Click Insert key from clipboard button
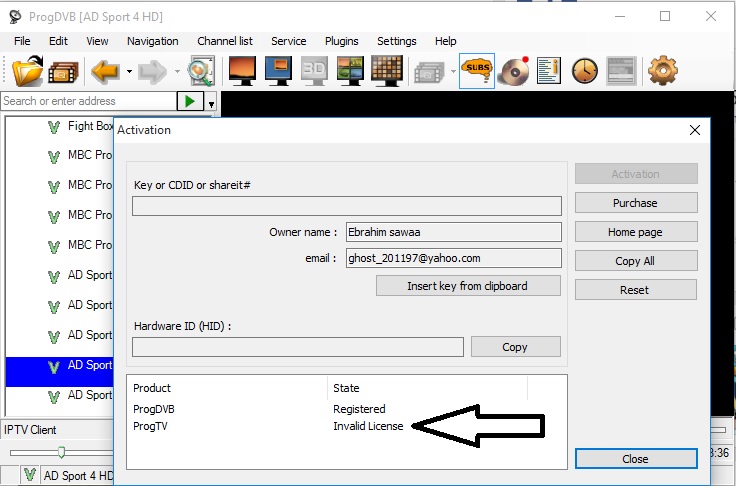The height and width of the screenshot is (486, 736). coord(468,285)
